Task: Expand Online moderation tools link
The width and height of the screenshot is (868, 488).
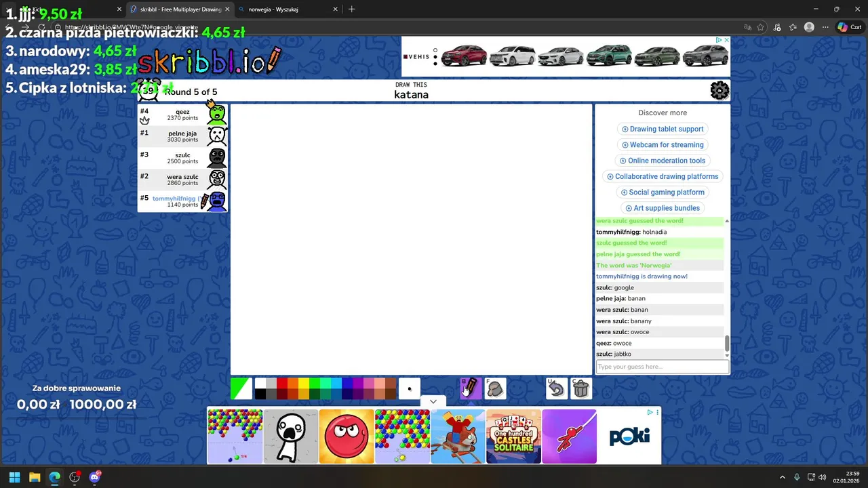Action: click(663, 161)
